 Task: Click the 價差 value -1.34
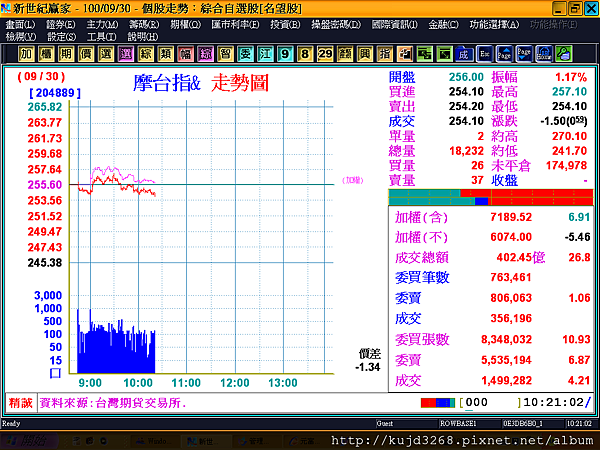pyautogui.click(x=367, y=367)
